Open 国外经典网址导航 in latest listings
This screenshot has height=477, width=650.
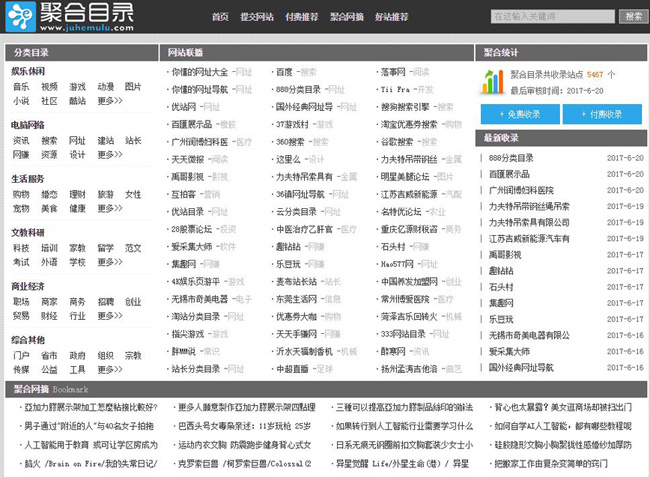point(522,367)
